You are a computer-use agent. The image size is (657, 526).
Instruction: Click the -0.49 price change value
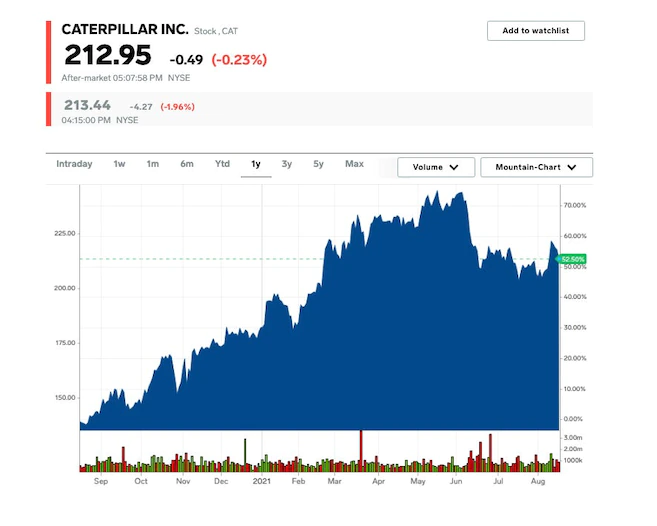(186, 60)
